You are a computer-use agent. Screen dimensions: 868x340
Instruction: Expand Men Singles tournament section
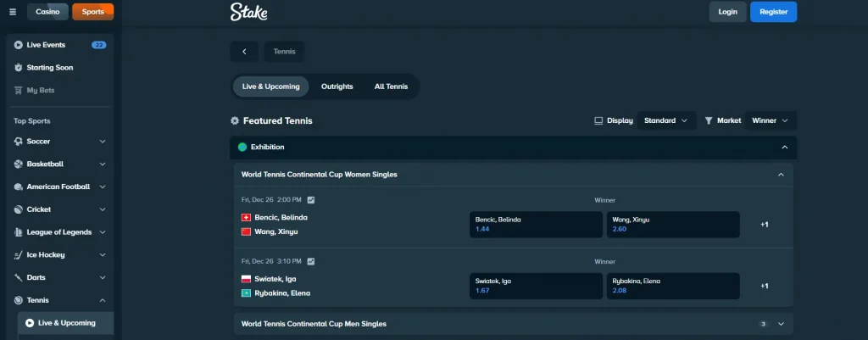pos(781,324)
